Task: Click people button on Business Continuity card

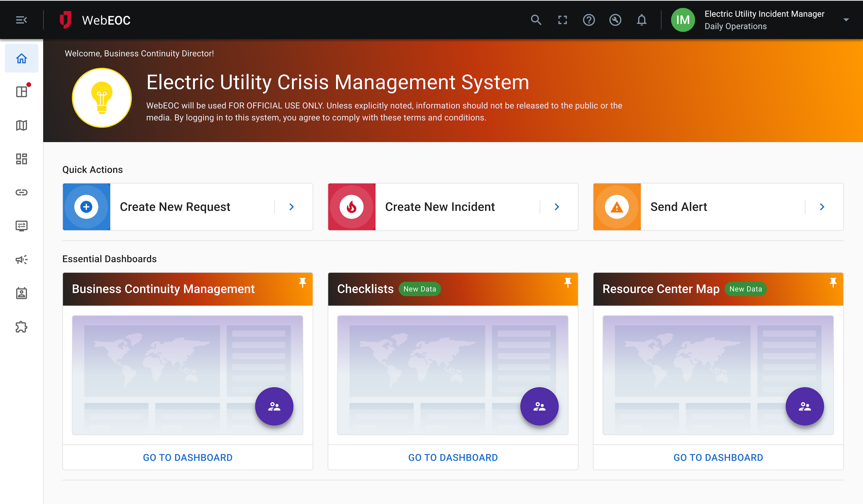Action: 274,406
